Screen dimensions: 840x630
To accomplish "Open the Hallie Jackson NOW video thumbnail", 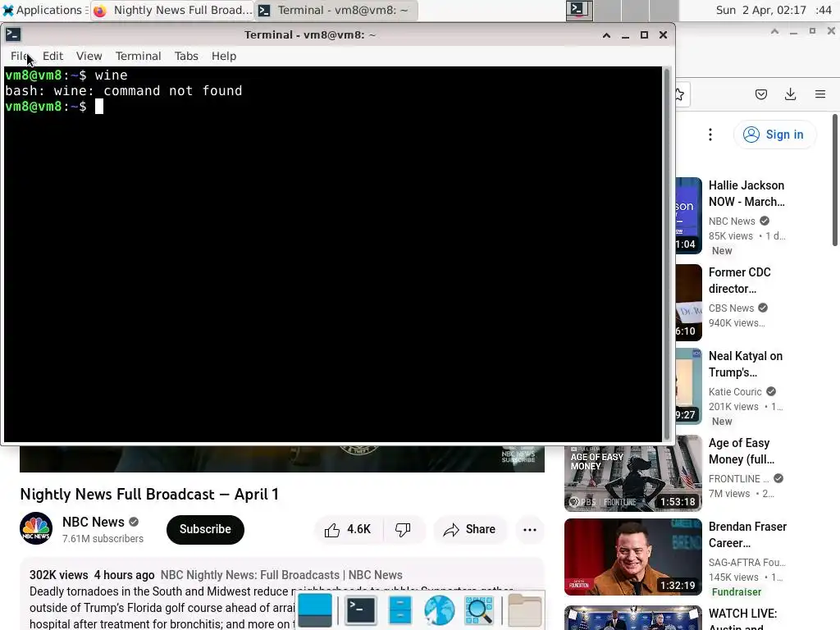I will [688, 216].
